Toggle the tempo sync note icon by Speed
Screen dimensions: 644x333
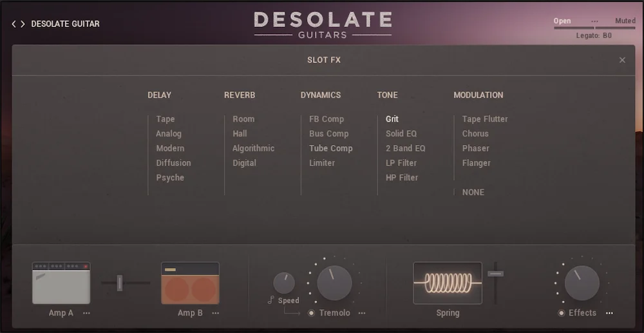pos(270,301)
